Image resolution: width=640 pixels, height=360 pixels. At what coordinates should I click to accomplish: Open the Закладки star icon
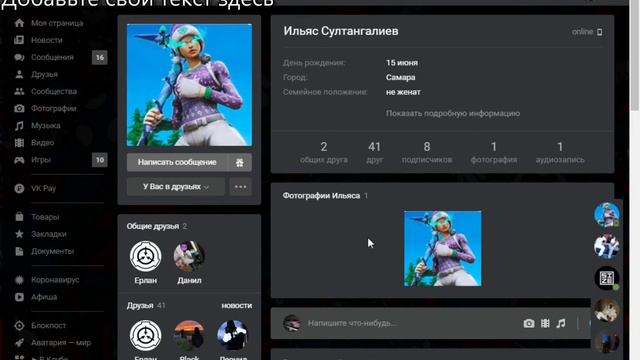tap(19, 234)
